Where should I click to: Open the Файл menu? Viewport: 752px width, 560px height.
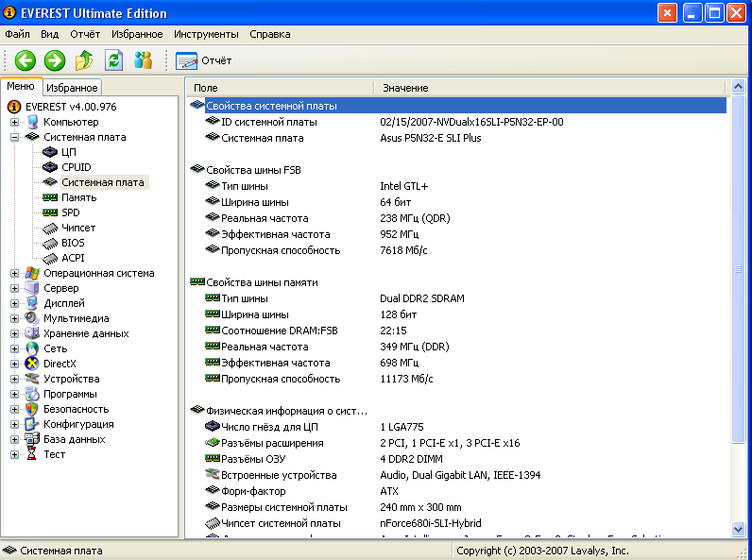(17, 34)
